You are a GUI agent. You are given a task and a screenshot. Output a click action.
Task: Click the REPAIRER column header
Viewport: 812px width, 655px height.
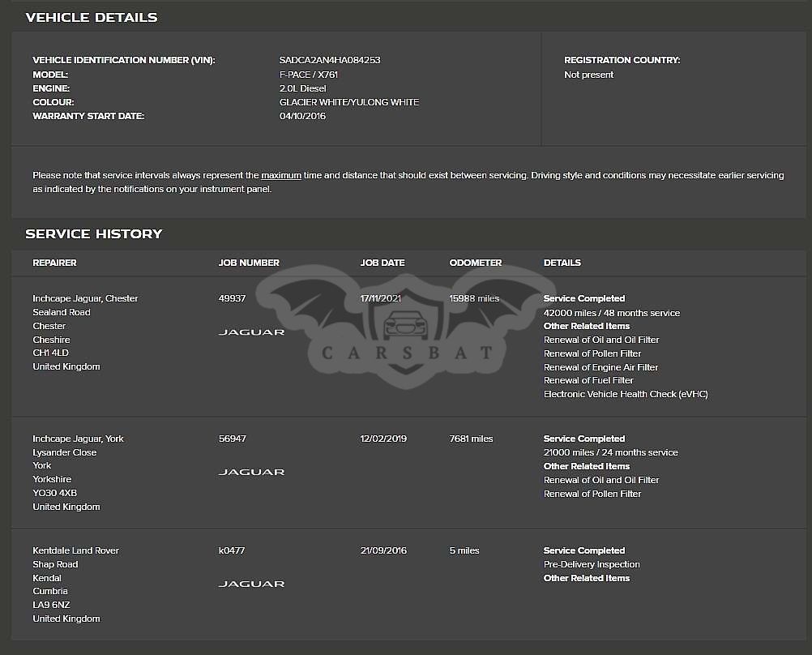pos(54,263)
